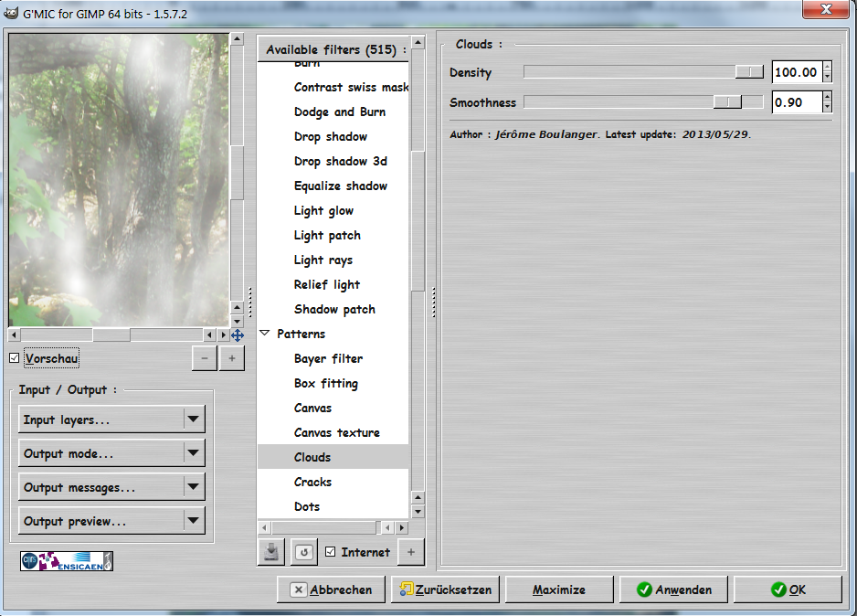Viewport: 857px width, 616px height.
Task: Click the add to favorites plus button
Action: (x=411, y=552)
